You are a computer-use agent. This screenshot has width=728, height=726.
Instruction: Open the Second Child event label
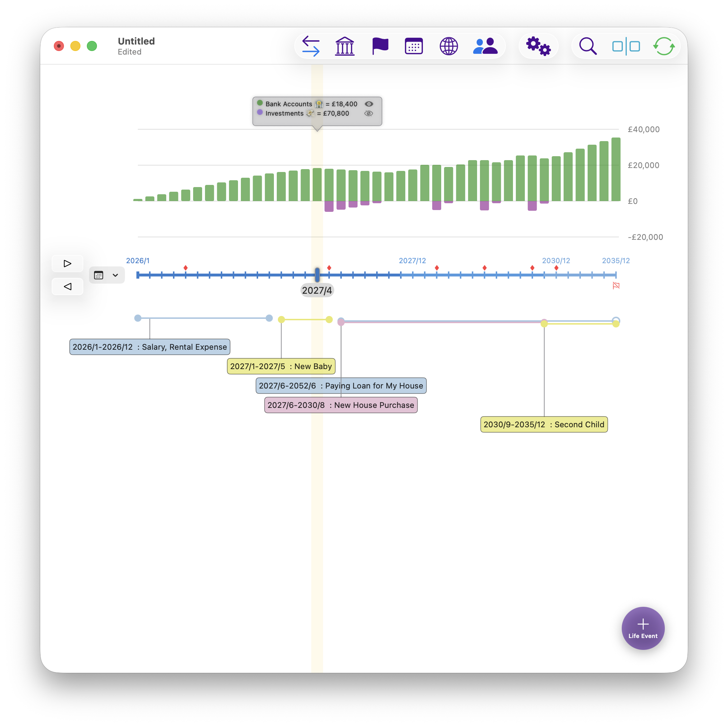(x=544, y=424)
